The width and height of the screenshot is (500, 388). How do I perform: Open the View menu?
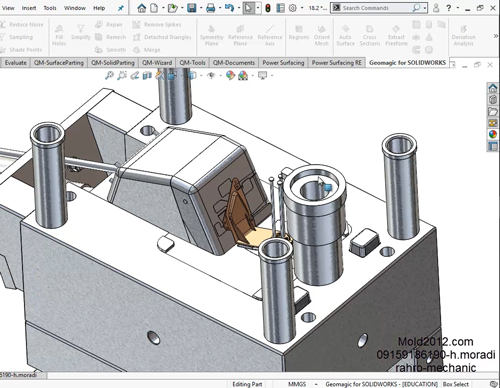[8, 8]
